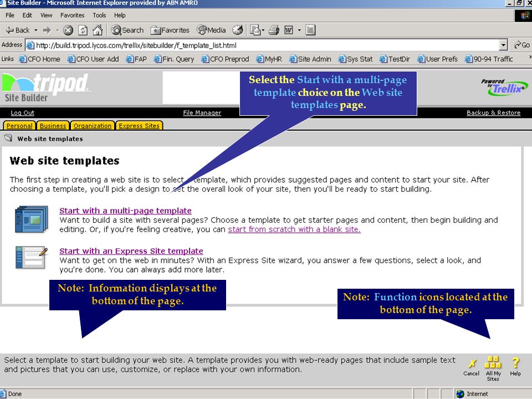Viewport: 532px width, 399px height.
Task: Click the Stop loading icon
Action: point(68,30)
